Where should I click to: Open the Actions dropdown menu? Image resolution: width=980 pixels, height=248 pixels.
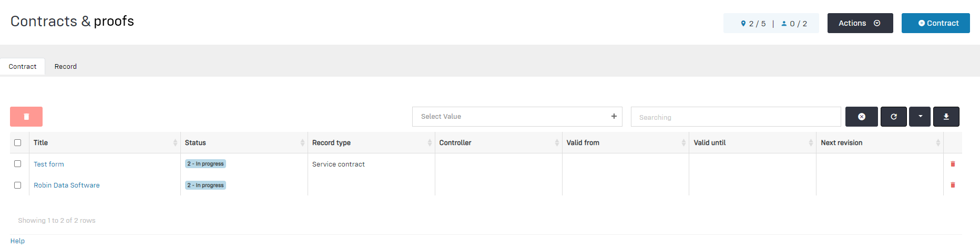click(860, 23)
